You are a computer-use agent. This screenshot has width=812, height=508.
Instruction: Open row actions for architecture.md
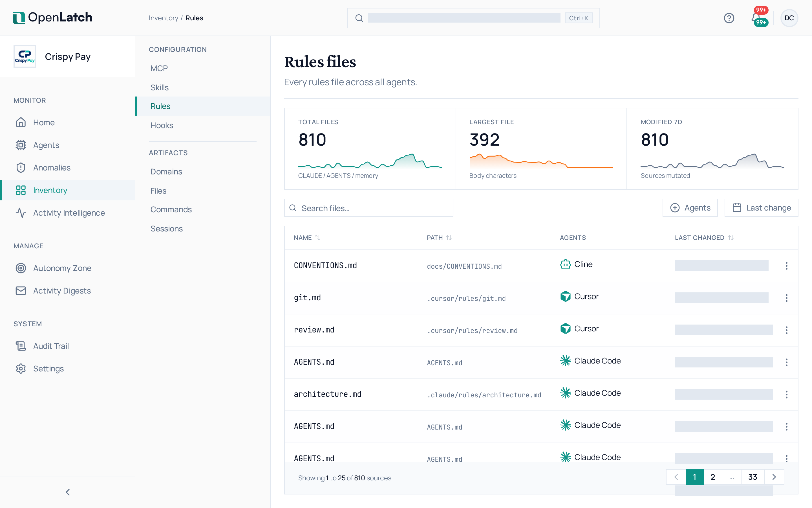786,395
